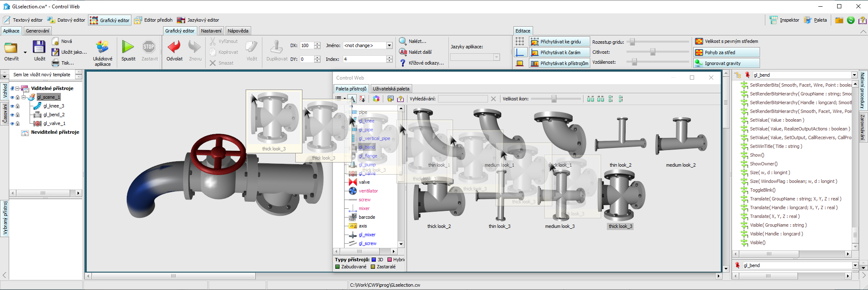Toggle lock icon for gl_valve_1
The image size is (868, 290).
tap(18, 124)
